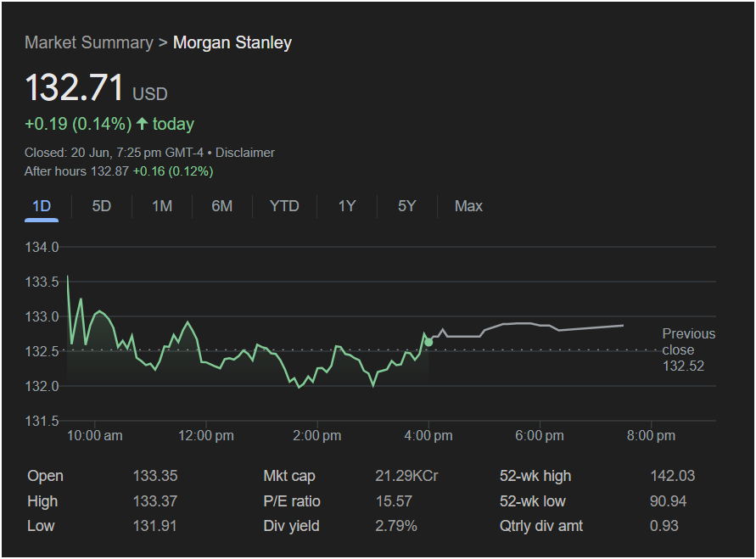Click the 132.0 y-axis label
756x559 pixels.
42,386
